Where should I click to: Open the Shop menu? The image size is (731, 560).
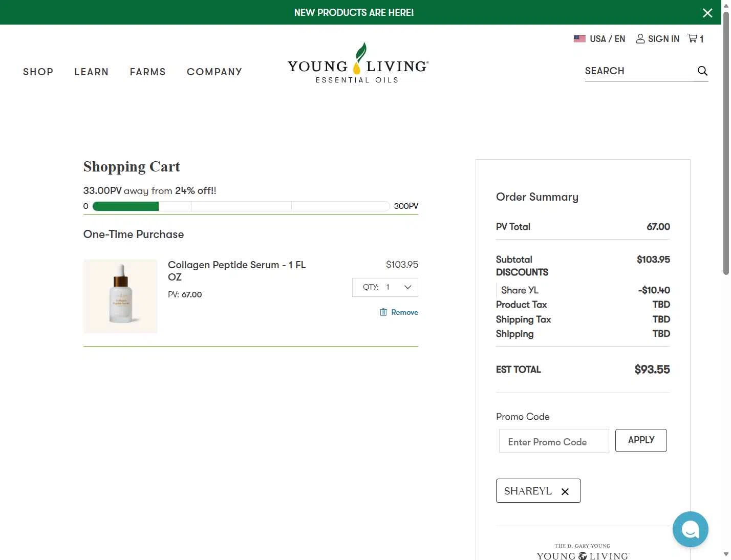(x=38, y=72)
